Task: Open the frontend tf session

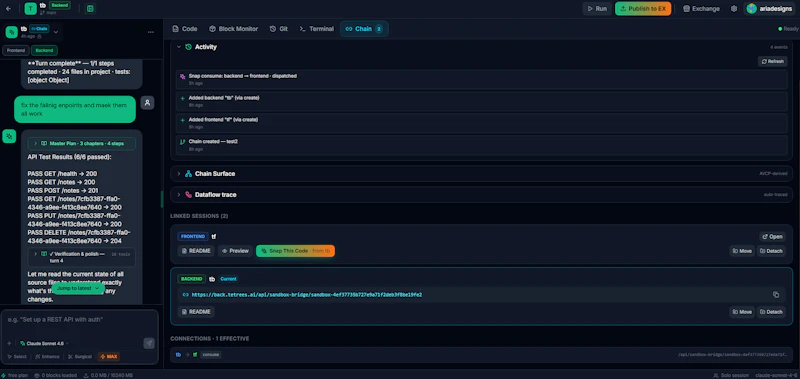Action: [x=772, y=237]
